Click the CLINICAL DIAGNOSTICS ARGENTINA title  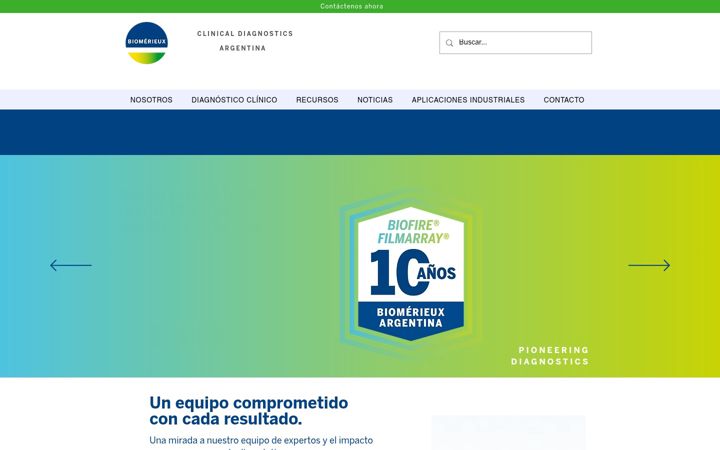[245, 41]
